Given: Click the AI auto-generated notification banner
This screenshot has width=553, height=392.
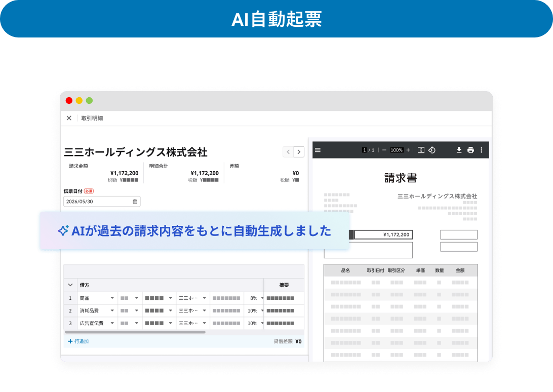Looking at the screenshot, I should (x=194, y=231).
